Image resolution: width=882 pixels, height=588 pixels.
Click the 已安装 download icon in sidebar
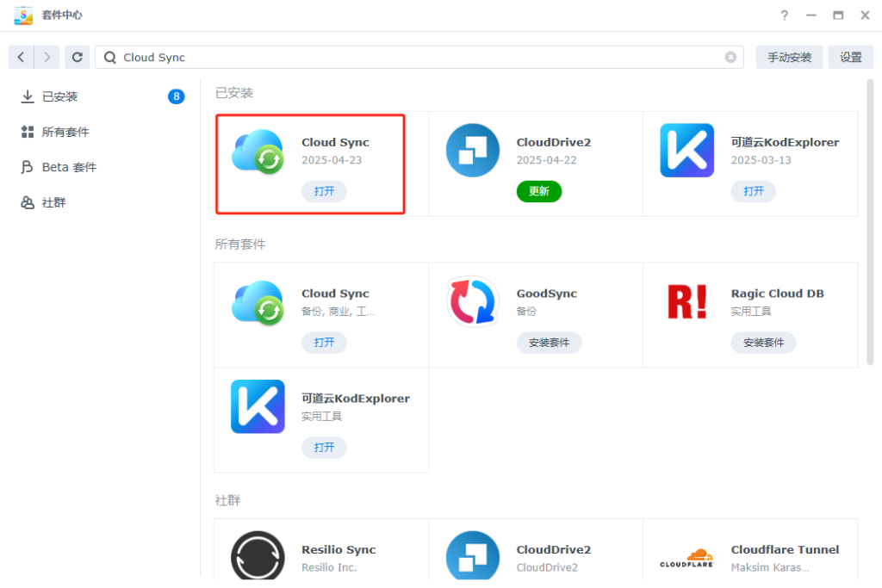27,96
